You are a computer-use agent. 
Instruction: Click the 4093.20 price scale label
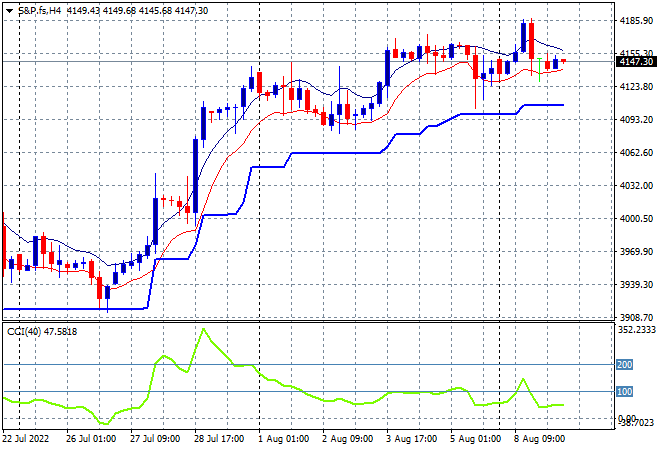click(636, 120)
